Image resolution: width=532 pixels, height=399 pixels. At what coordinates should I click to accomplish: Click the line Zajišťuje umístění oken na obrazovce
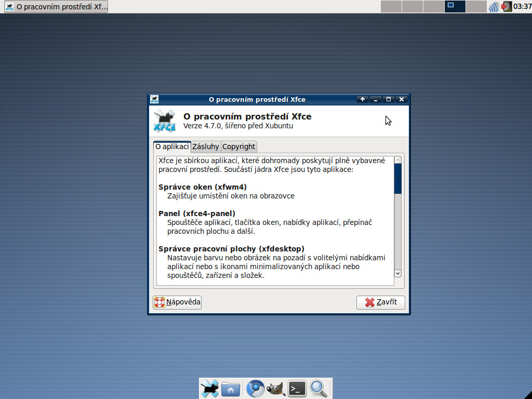point(231,196)
